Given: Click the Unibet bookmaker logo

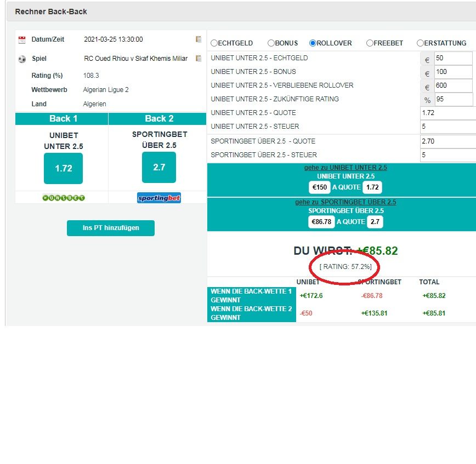Looking at the screenshot, I should point(64,198).
